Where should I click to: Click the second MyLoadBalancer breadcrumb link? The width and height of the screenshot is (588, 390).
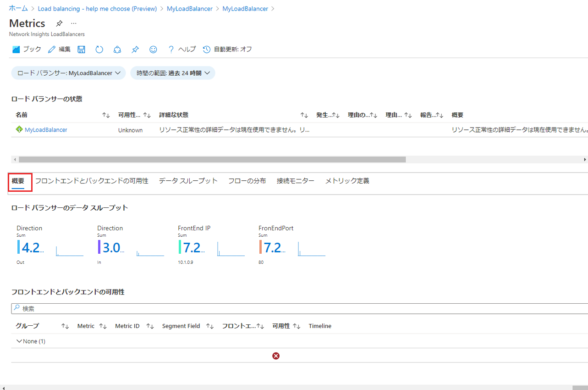245,9
